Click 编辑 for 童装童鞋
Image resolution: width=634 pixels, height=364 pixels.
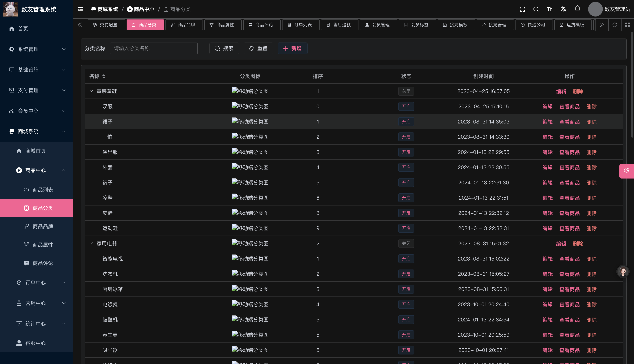[561, 92]
